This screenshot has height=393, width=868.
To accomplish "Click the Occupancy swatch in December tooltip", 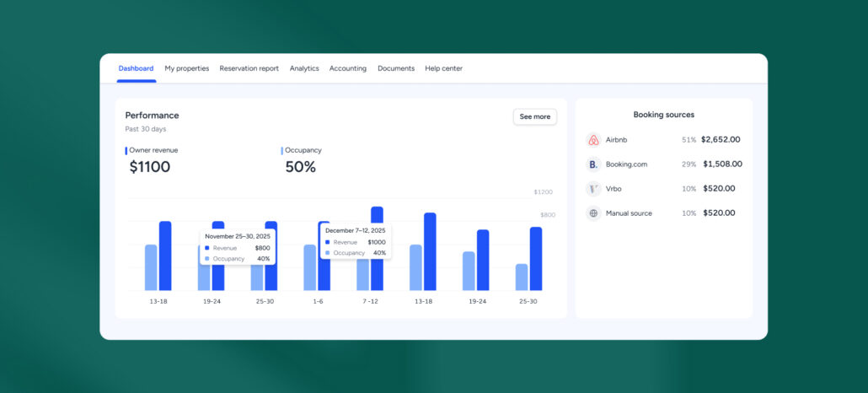I will pyautogui.click(x=327, y=253).
